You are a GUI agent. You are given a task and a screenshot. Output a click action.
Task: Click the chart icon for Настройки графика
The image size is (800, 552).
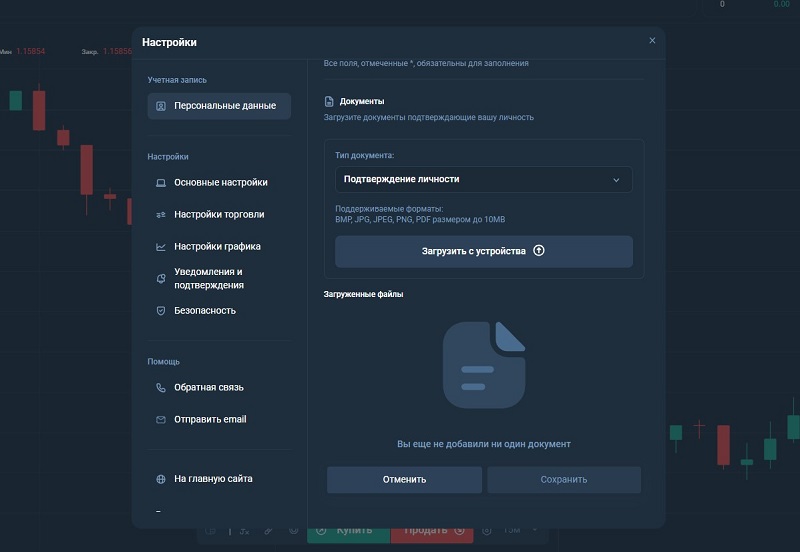tap(161, 247)
